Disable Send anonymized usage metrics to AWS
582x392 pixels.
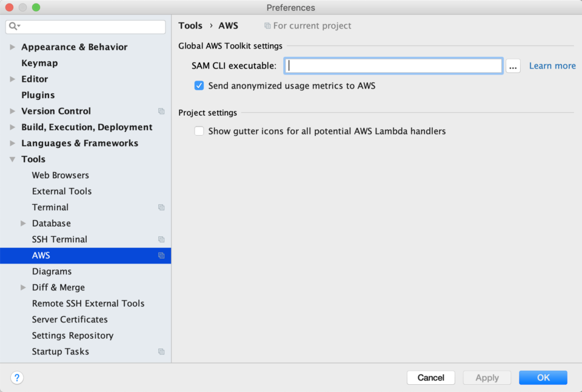199,86
